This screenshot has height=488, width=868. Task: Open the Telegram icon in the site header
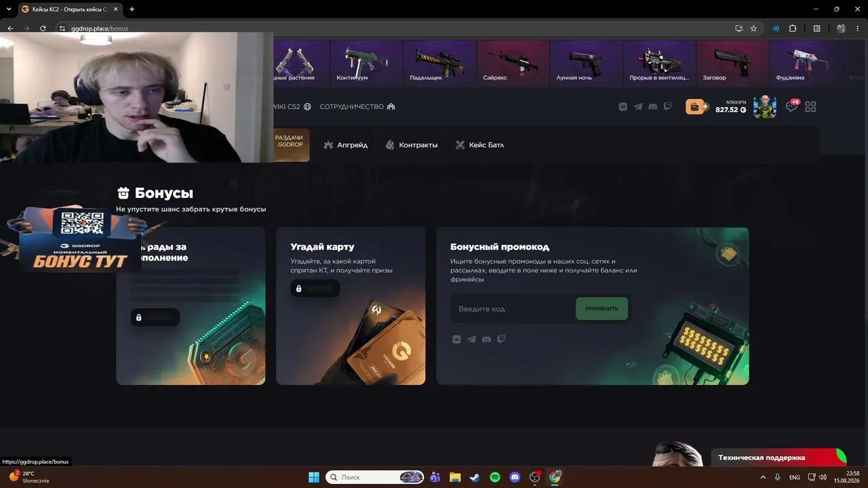point(638,106)
